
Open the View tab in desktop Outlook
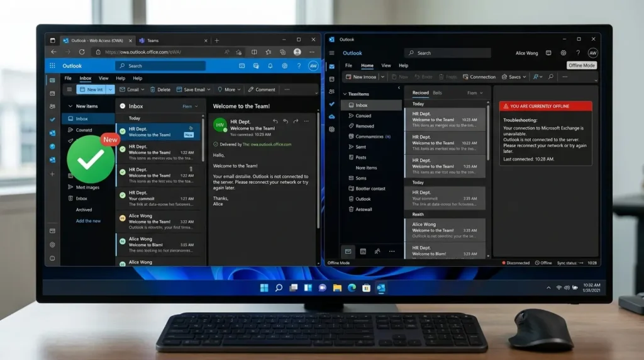[x=386, y=65]
